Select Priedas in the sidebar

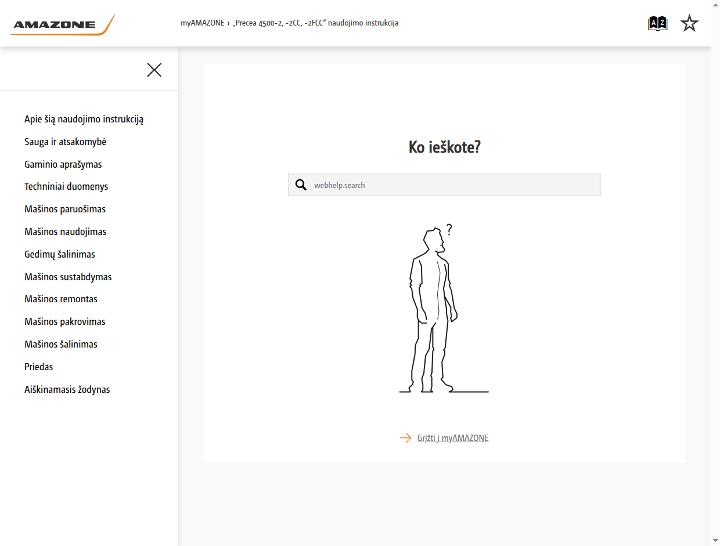click(39, 367)
